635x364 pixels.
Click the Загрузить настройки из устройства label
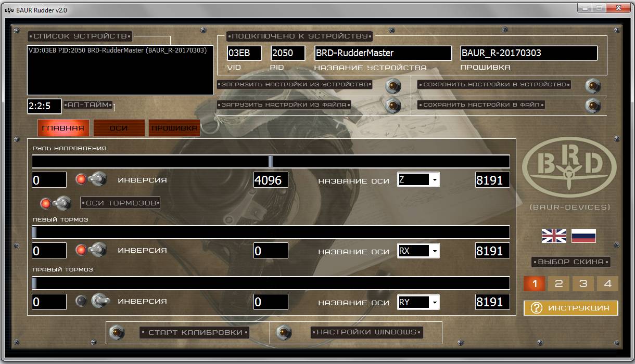(x=295, y=84)
